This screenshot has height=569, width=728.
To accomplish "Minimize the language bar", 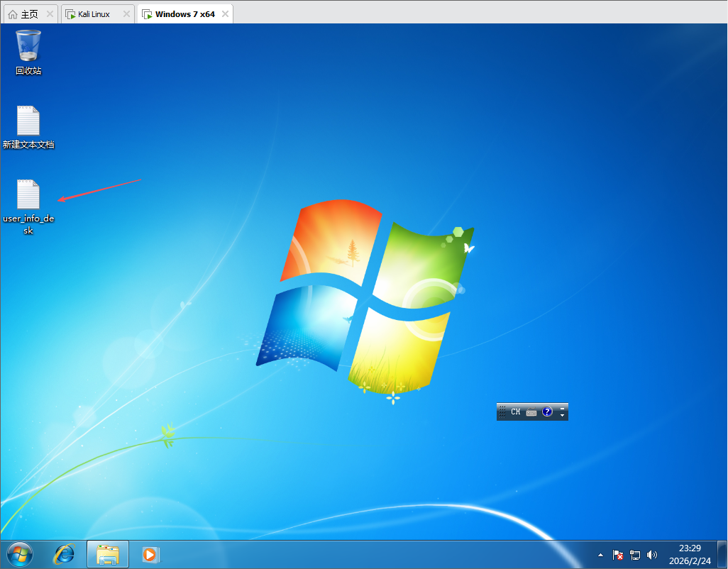I will 562,409.
